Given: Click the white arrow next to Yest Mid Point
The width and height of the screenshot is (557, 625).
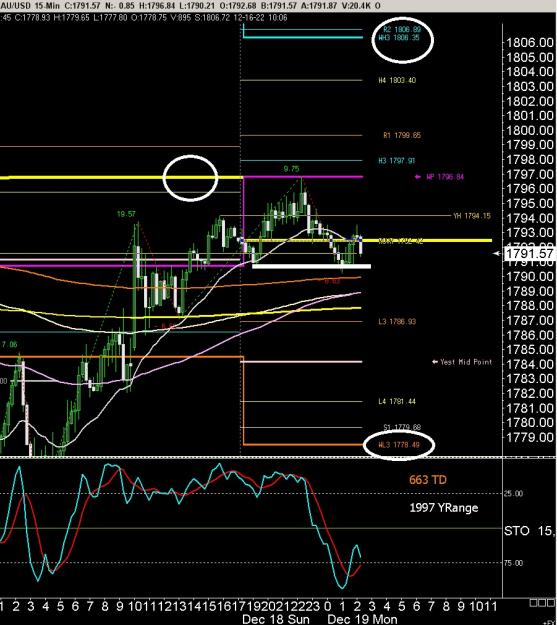Looking at the screenshot, I should point(435,362).
